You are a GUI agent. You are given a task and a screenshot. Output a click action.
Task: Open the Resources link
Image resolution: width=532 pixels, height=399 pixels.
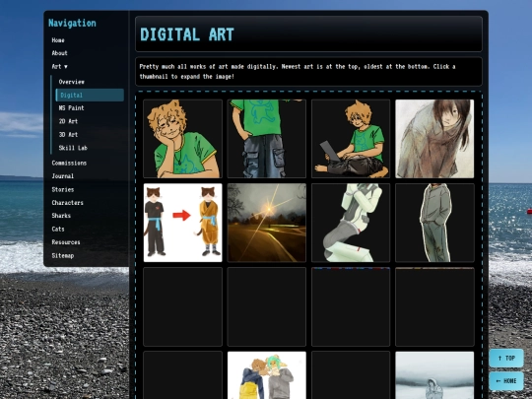coord(66,242)
